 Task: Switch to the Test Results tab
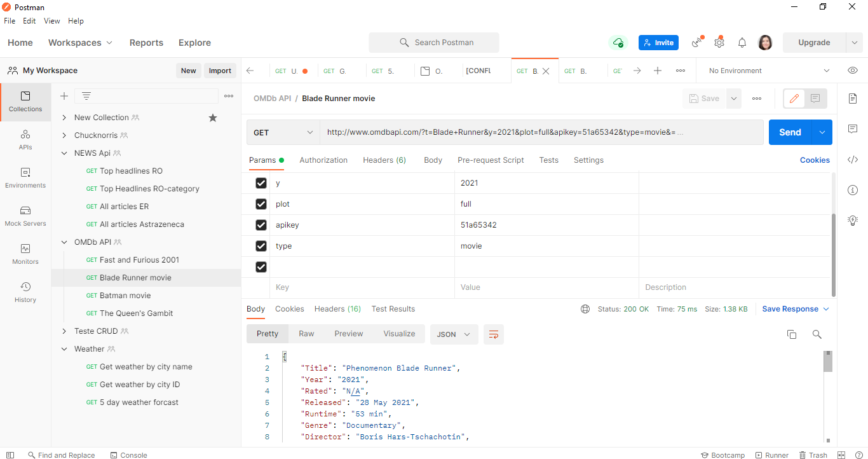393,309
